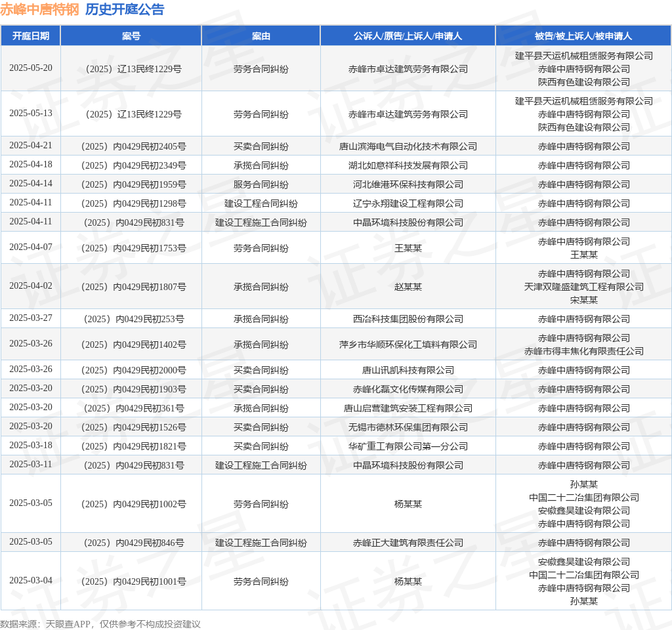The image size is (672, 630).
Task: Click plaintiff 湖北如意祥科技发展有限公司
Action: tap(408, 165)
